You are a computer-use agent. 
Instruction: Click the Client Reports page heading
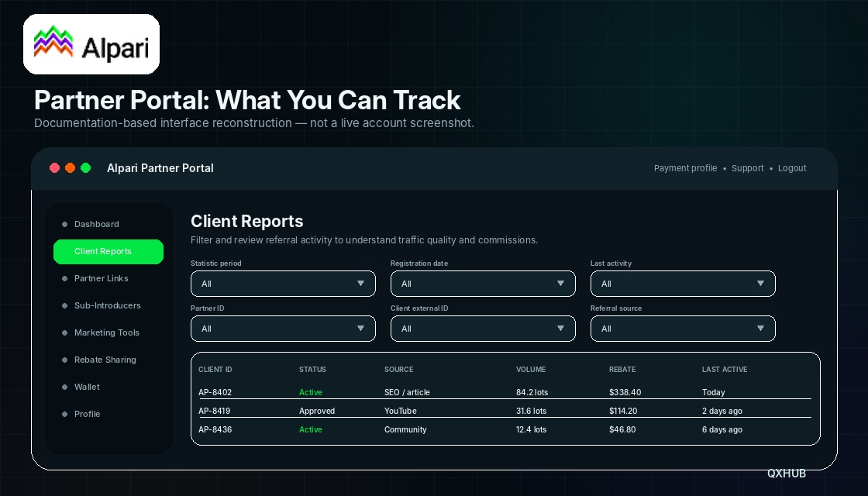click(247, 222)
